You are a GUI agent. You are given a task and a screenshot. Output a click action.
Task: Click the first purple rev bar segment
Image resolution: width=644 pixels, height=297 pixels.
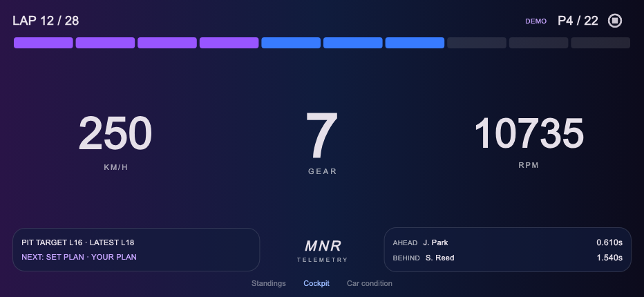click(x=43, y=43)
